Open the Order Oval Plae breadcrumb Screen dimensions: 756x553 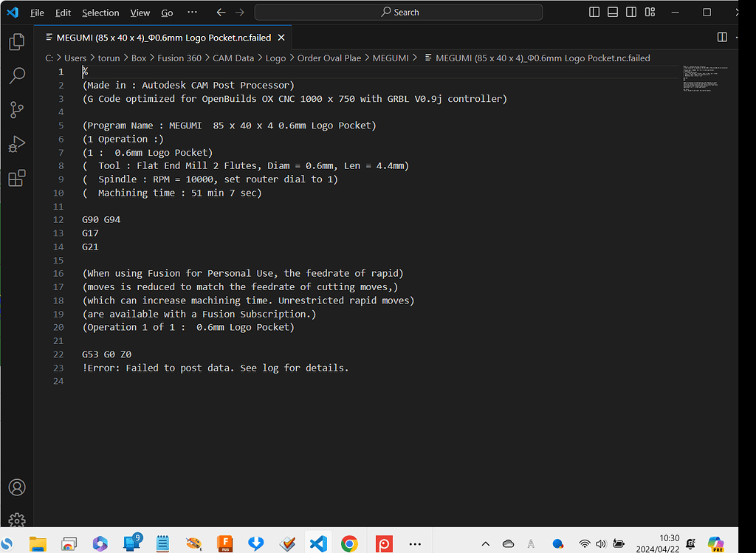pos(329,58)
